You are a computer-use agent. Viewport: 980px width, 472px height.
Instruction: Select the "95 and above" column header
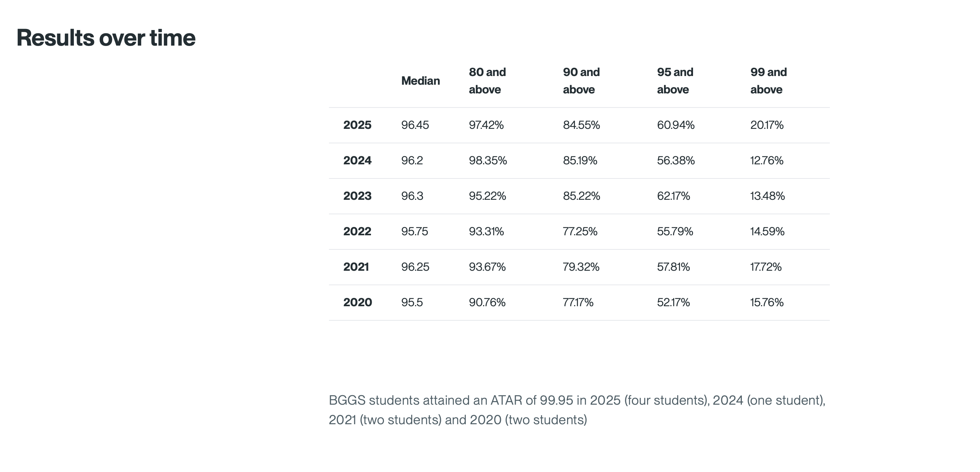675,81
